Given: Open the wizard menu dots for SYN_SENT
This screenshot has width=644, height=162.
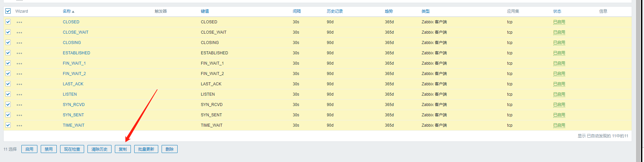Looking at the screenshot, I should point(19,115).
